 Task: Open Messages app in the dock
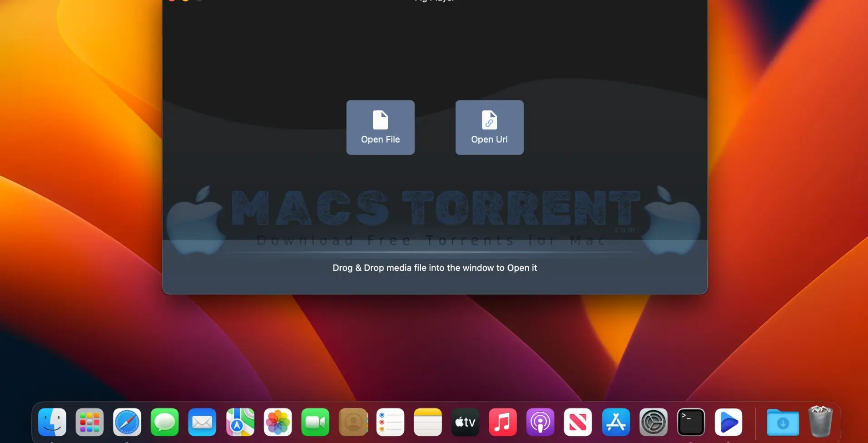pyautogui.click(x=164, y=422)
